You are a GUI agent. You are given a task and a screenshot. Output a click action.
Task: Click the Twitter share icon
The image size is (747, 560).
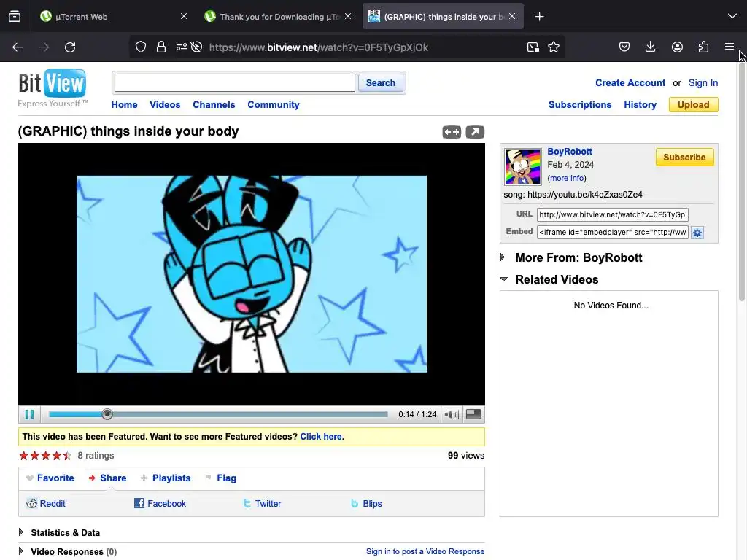247,503
